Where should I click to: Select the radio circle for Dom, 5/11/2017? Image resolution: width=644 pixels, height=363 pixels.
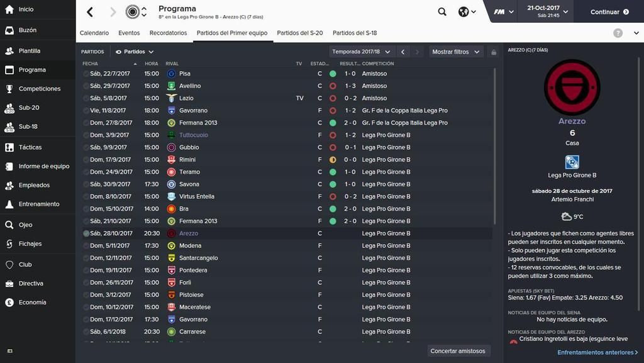(86, 245)
